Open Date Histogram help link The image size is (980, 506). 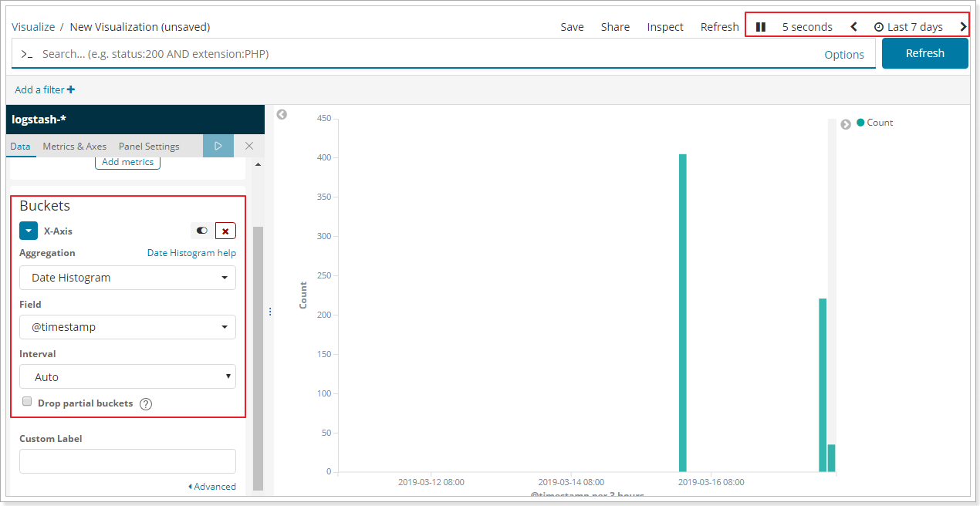click(x=191, y=253)
